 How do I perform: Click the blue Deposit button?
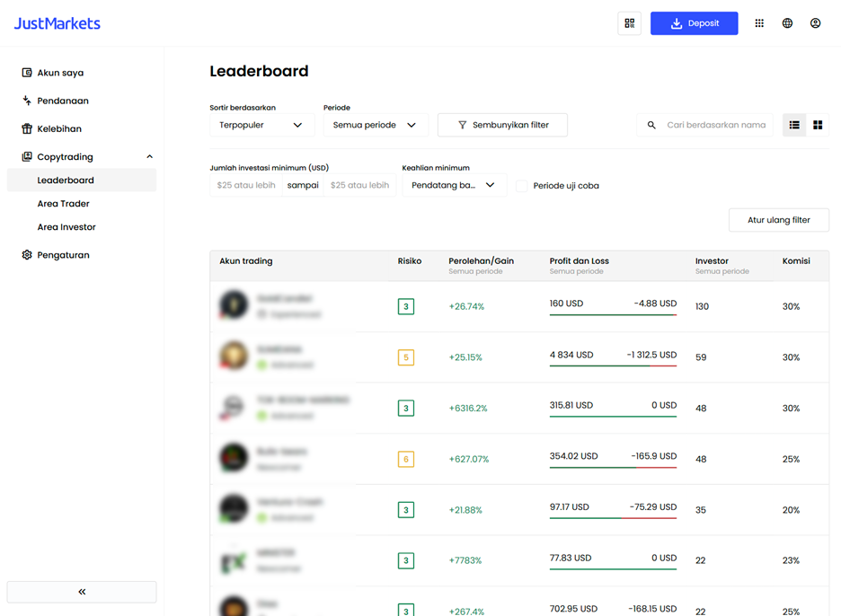pyautogui.click(x=694, y=23)
